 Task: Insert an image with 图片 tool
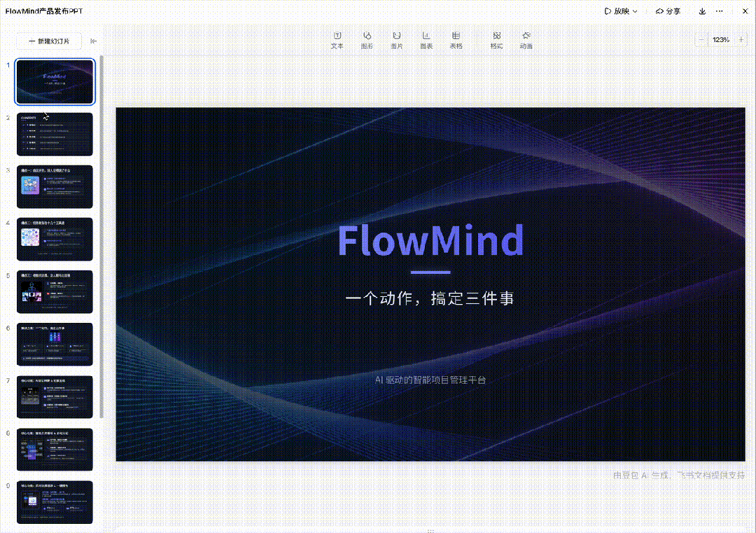tap(396, 40)
